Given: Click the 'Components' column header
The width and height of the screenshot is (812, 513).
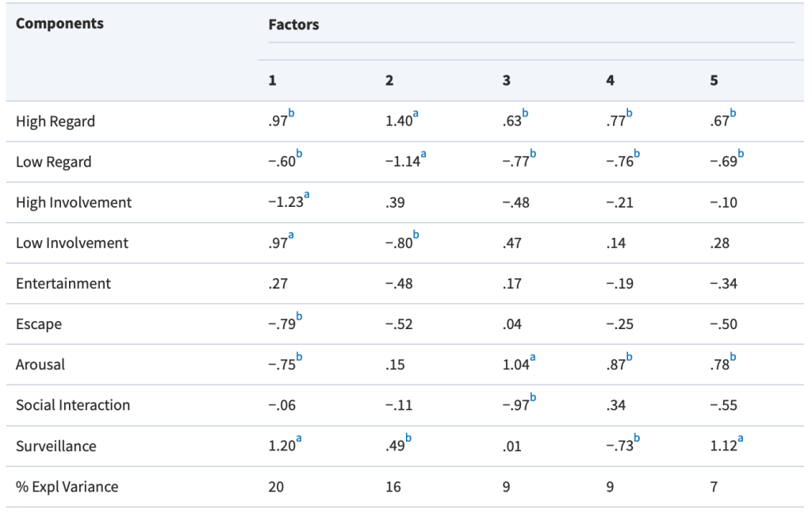Looking at the screenshot, I should coord(59,23).
